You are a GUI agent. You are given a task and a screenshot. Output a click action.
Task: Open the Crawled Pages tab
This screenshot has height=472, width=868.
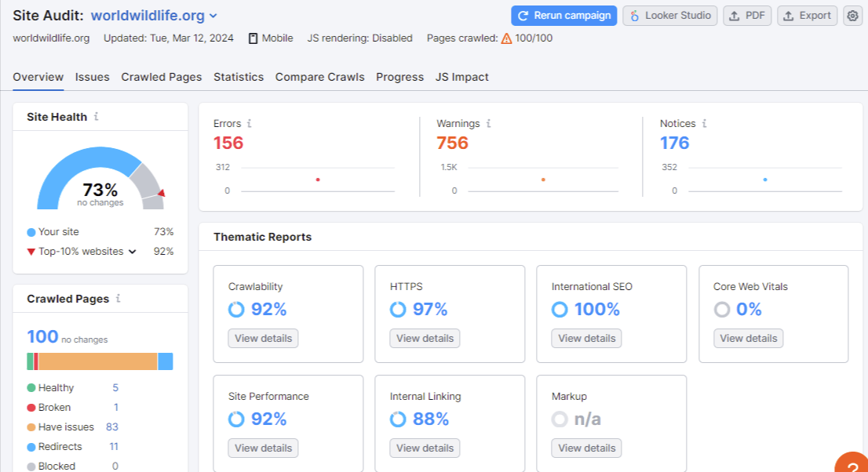(161, 77)
